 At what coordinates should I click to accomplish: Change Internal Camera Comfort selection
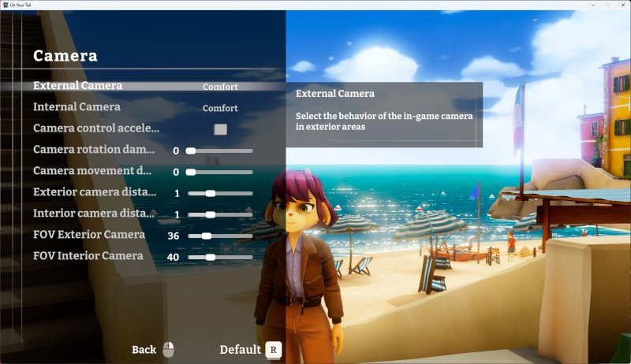click(220, 108)
